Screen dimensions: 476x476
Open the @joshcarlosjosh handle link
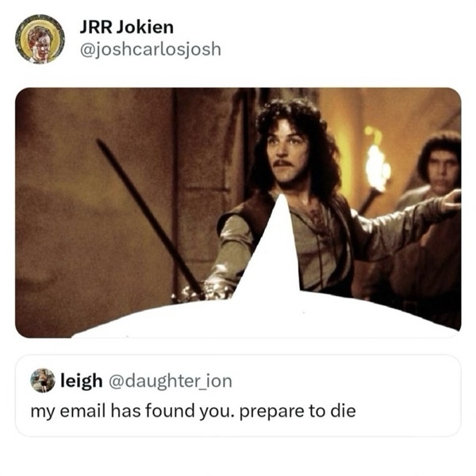coord(150,49)
